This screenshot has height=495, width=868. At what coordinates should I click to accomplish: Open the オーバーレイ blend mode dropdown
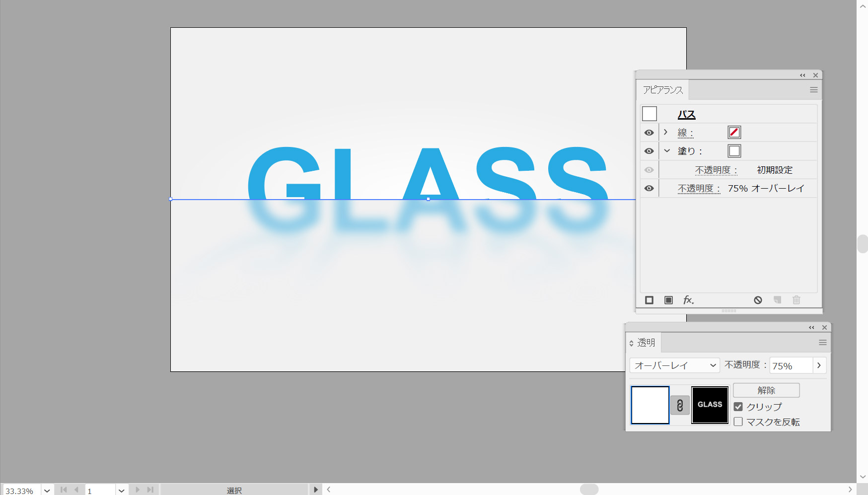[674, 365]
